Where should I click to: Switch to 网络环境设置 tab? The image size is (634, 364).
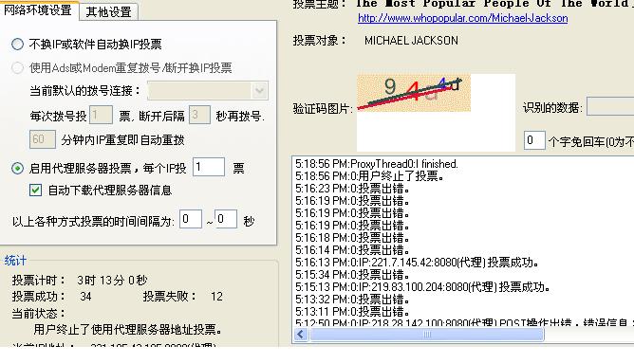pos(38,10)
